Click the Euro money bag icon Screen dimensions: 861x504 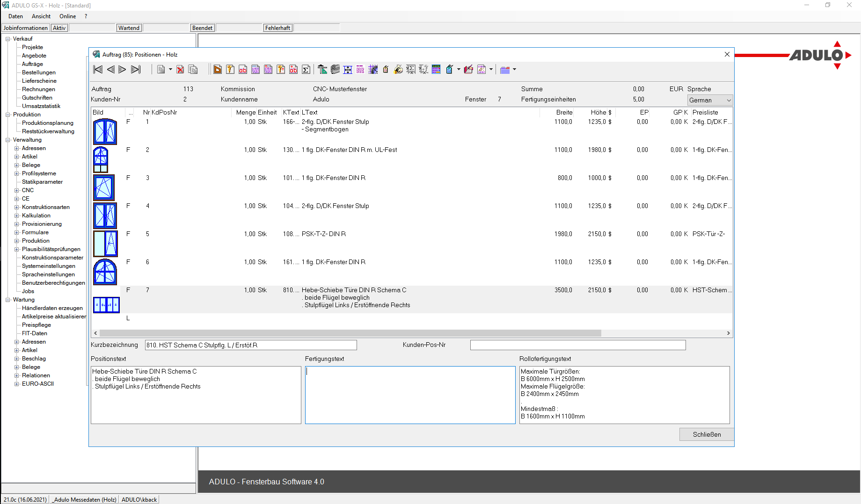click(398, 70)
